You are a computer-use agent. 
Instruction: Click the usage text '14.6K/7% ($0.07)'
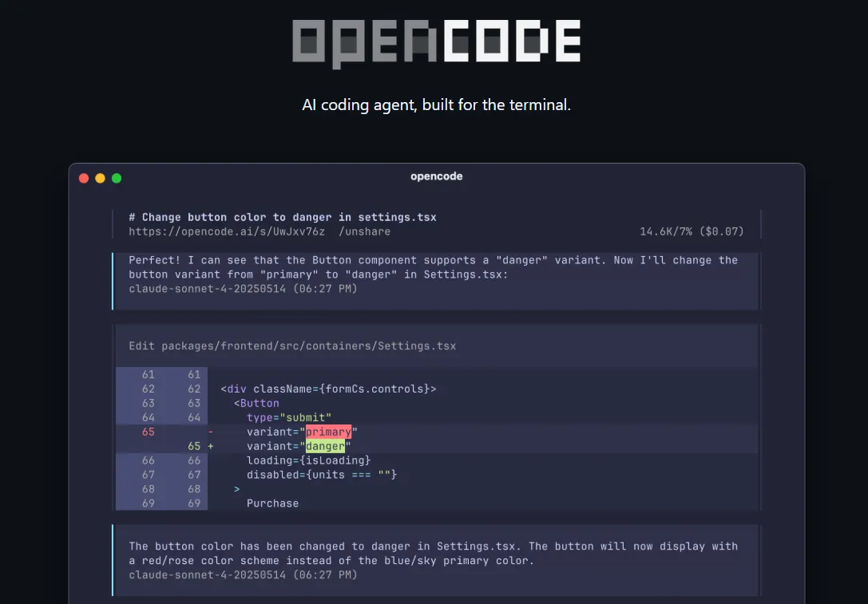692,231
